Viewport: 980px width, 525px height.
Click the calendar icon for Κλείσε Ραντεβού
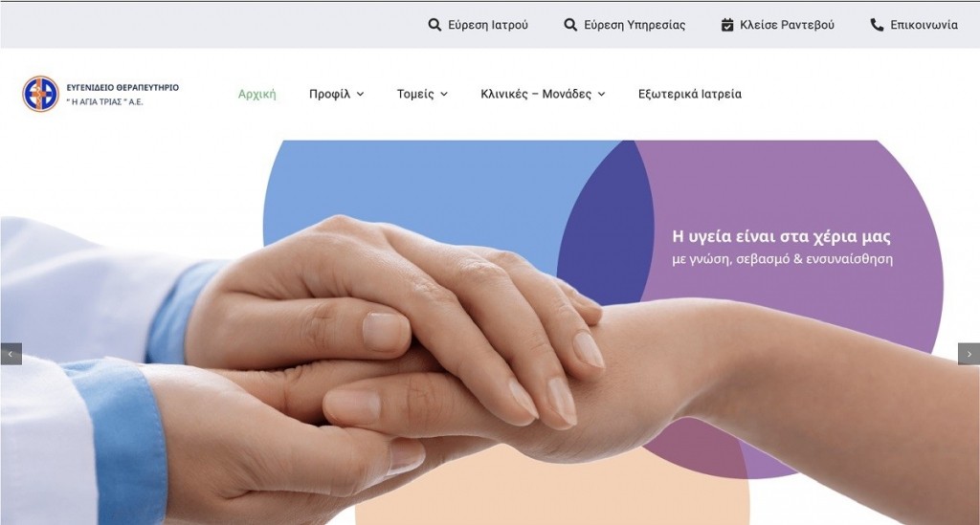[727, 25]
